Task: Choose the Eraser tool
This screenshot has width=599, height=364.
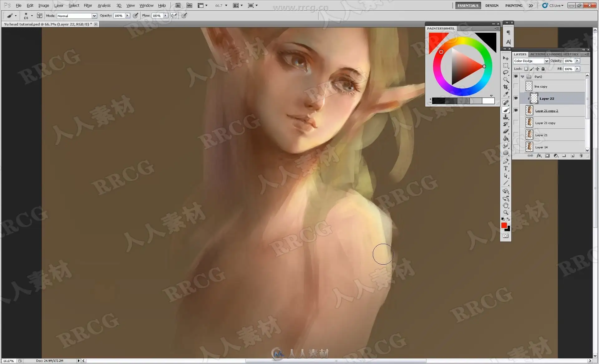Action: click(506, 131)
